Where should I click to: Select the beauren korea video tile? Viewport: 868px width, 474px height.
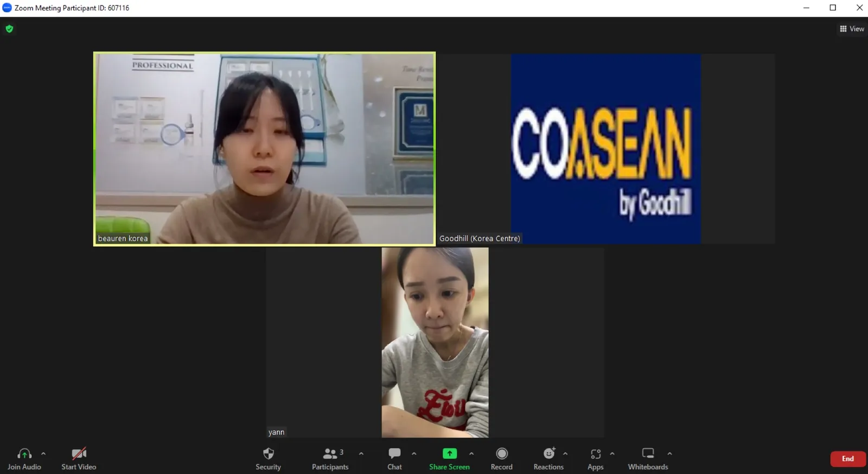pos(265,149)
